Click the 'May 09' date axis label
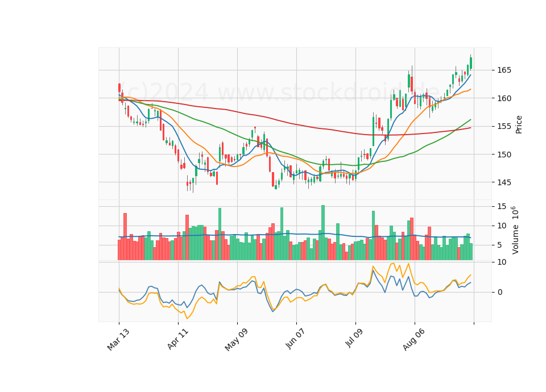Viewport: 546px width, 392px height. coord(236,339)
